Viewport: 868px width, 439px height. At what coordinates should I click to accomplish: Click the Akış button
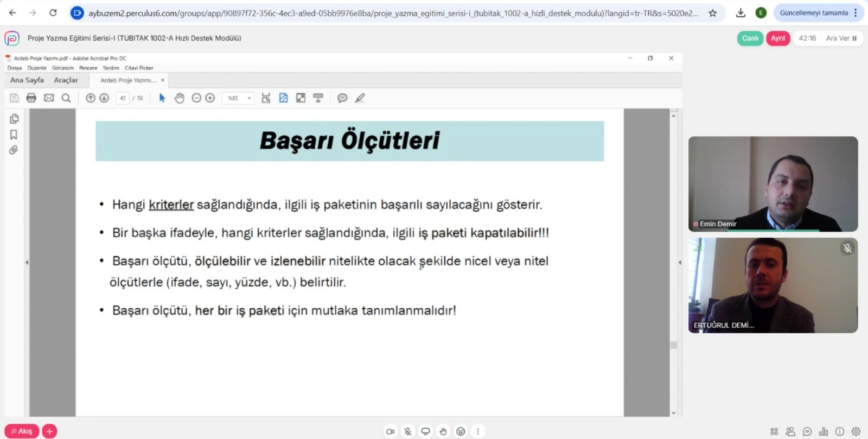[22, 431]
